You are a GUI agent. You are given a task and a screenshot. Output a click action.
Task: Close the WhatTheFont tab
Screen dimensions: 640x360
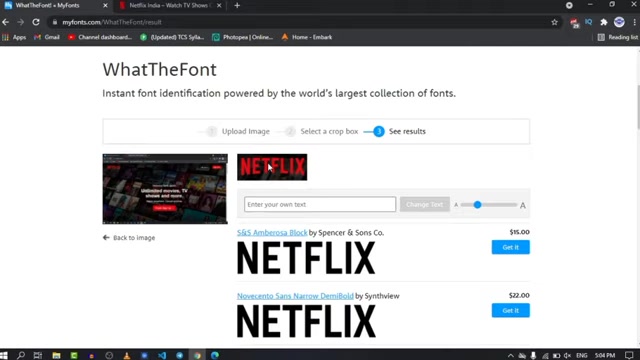tap(105, 5)
